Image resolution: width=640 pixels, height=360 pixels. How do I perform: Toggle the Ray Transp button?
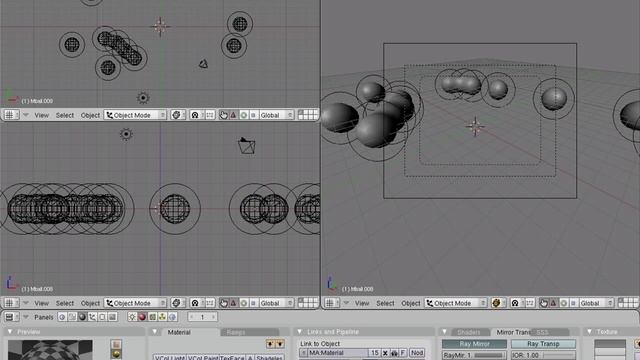click(x=543, y=344)
